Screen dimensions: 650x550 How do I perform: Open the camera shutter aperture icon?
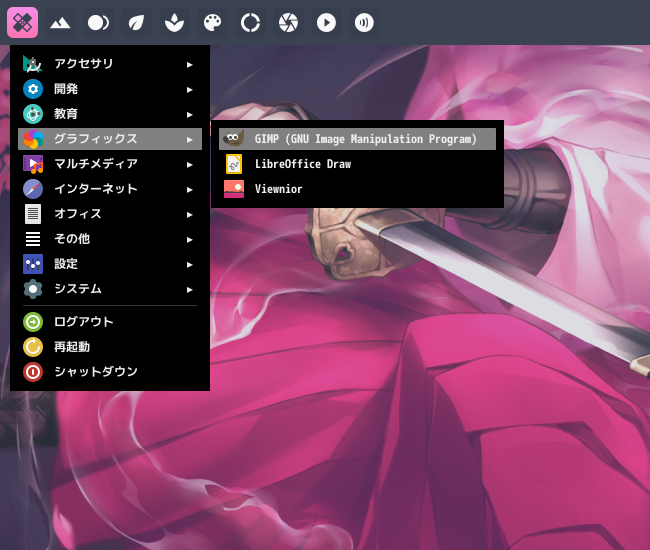[288, 22]
